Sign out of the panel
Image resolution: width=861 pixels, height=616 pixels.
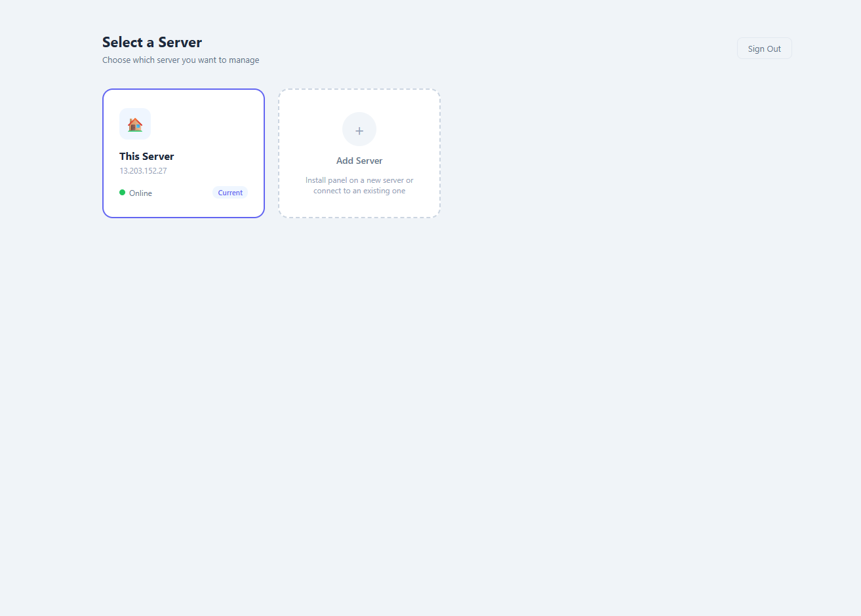pos(764,48)
